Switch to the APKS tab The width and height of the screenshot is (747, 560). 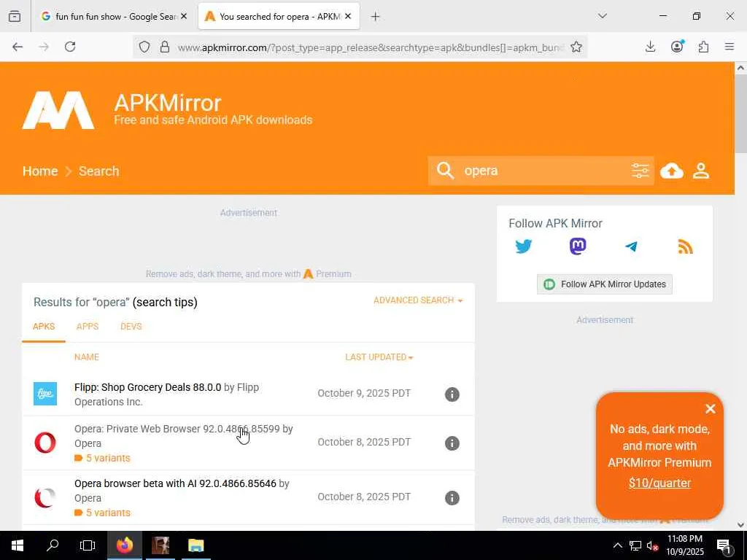click(x=44, y=327)
